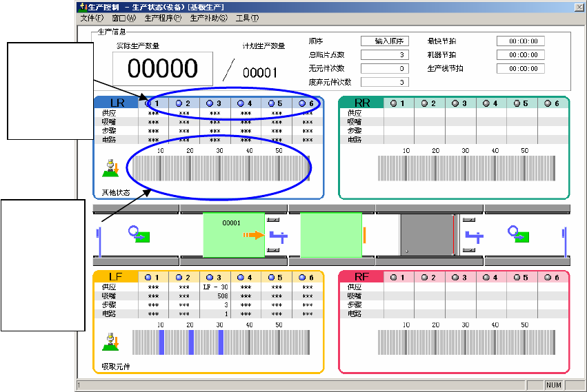587x392 pixels.
Task: Select the green board labeled 00001
Action: [234, 235]
